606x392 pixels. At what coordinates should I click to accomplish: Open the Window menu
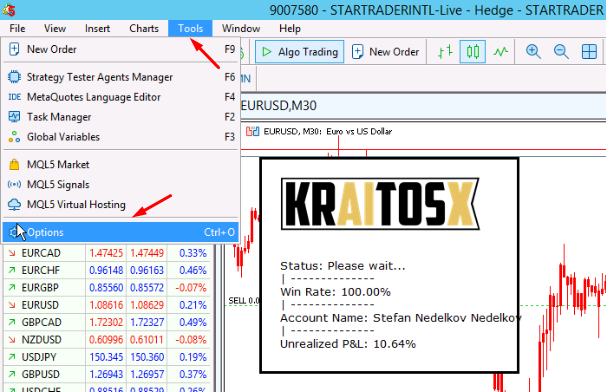(x=241, y=29)
